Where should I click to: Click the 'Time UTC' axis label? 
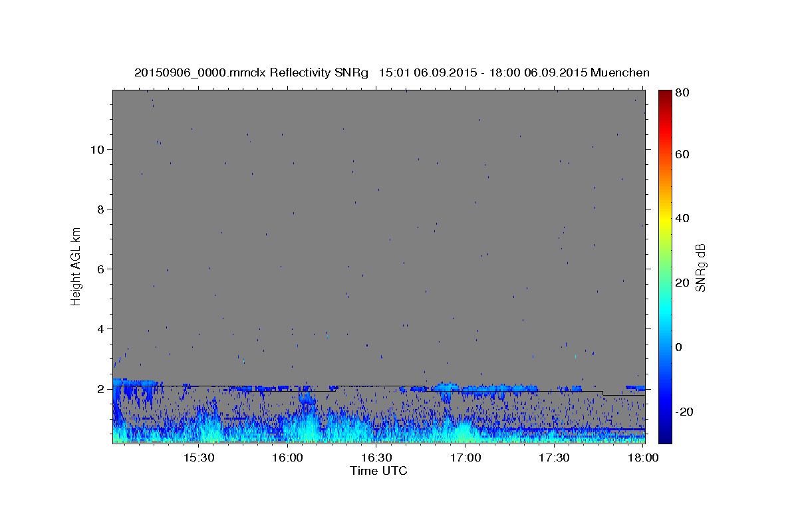(x=378, y=471)
